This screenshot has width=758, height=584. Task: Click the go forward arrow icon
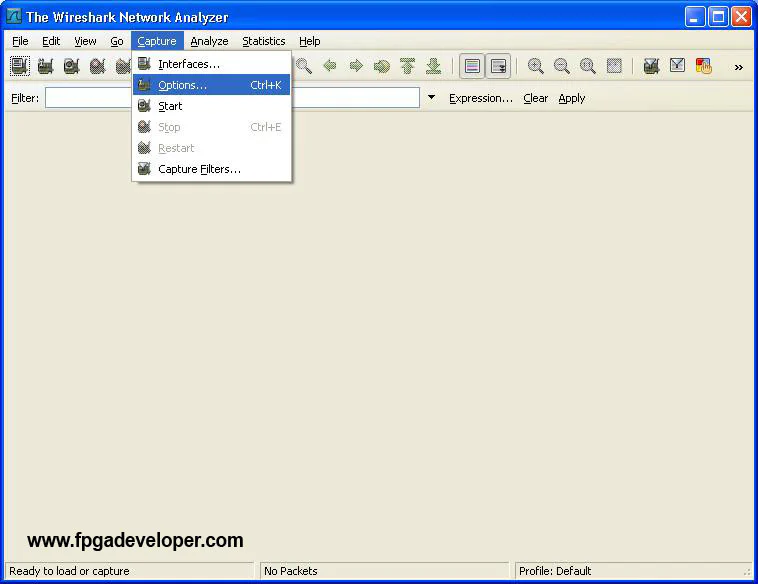356,66
